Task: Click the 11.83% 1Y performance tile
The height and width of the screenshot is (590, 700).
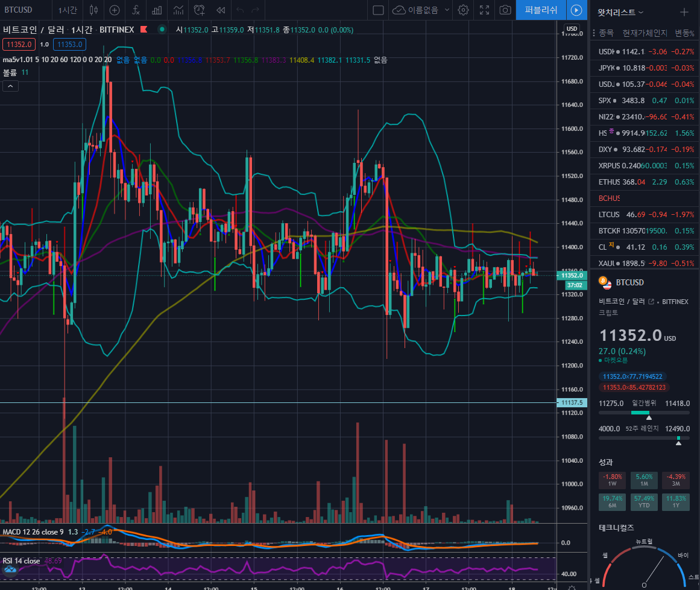Action: point(676,502)
